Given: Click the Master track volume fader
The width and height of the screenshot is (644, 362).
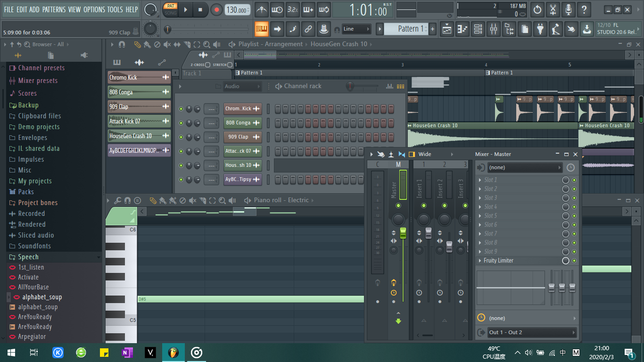Looking at the screenshot, I should [403, 233].
